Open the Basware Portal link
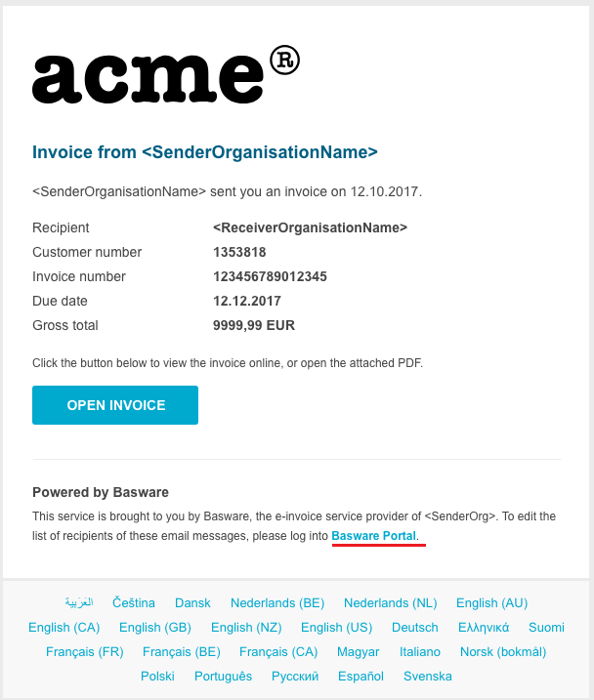This screenshot has height=700, width=594. (374, 536)
